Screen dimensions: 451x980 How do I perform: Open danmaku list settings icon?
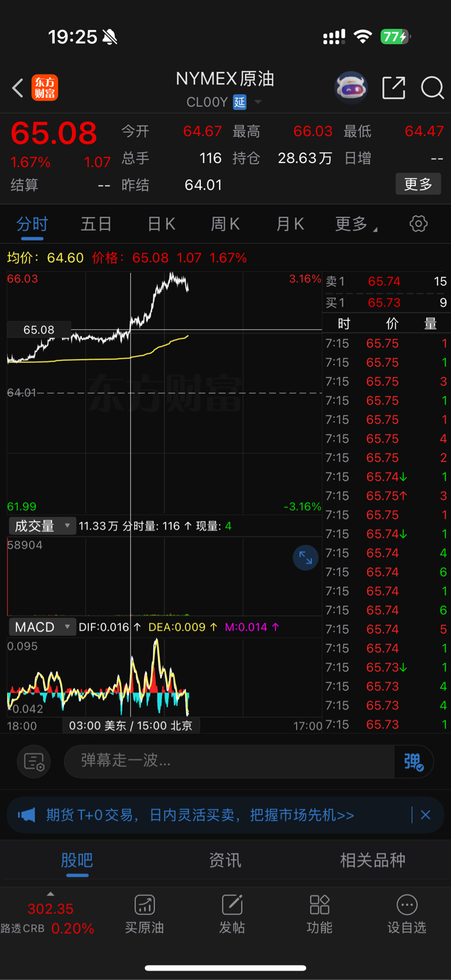pos(34,762)
